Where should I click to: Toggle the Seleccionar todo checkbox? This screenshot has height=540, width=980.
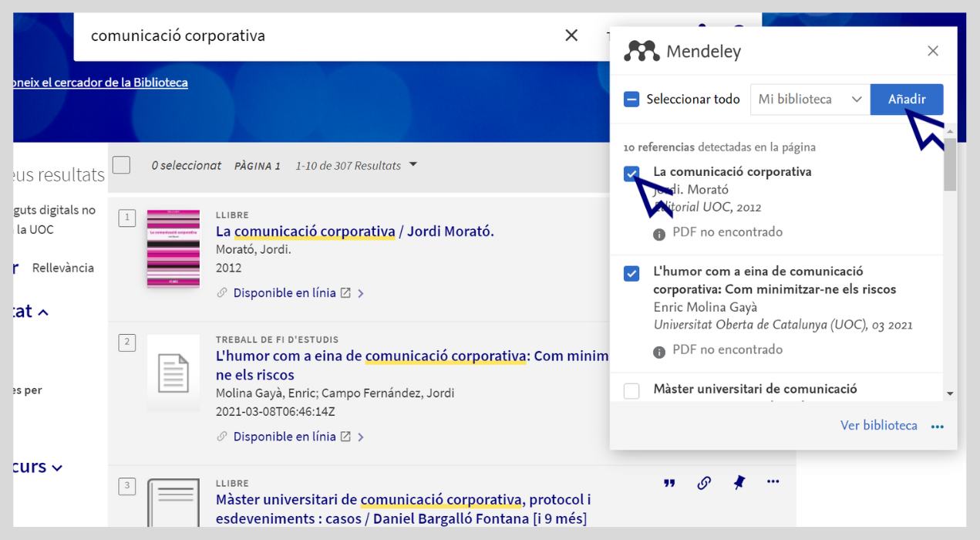click(x=631, y=100)
